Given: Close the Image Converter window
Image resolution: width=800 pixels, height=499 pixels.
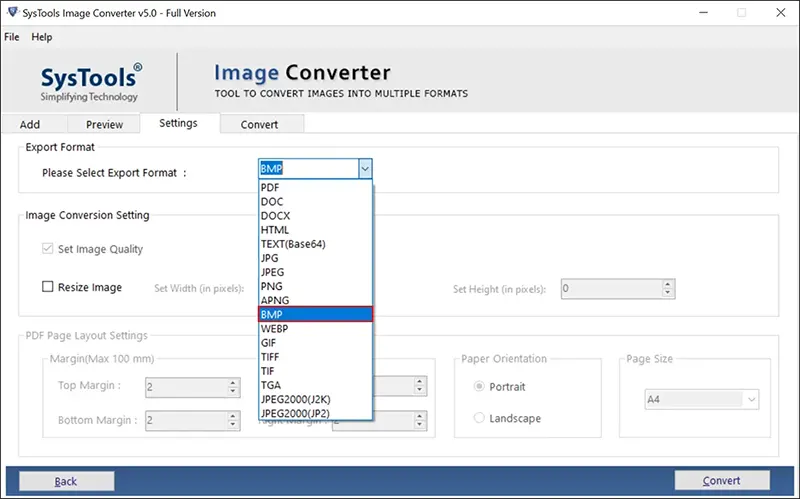Looking at the screenshot, I should click(781, 12).
